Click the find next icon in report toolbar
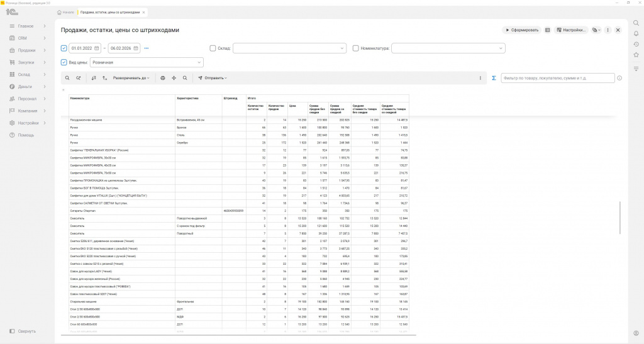 (x=79, y=78)
